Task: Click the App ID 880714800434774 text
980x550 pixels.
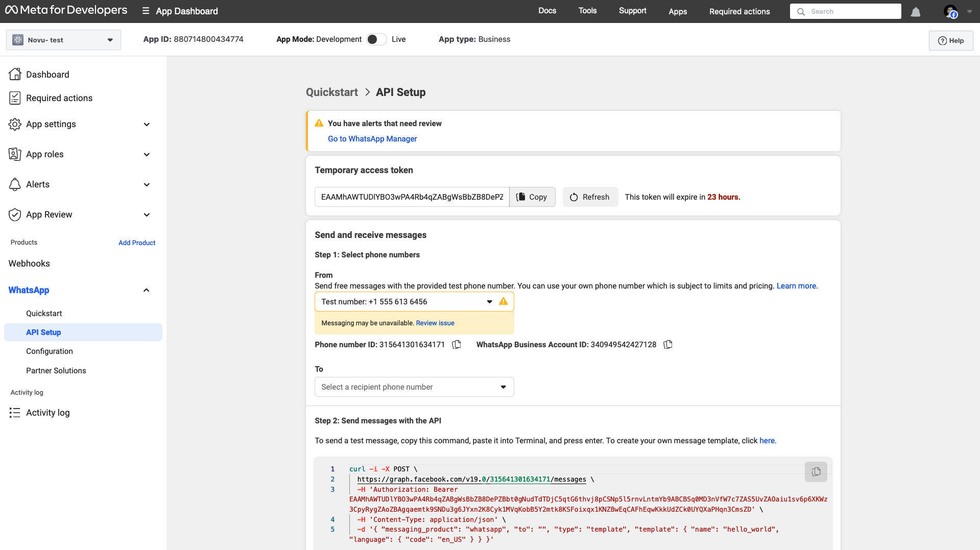Action: (194, 39)
